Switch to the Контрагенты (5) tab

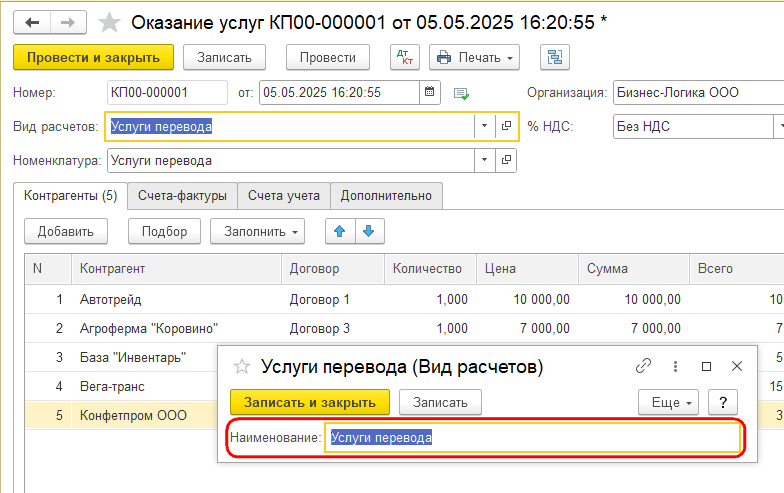click(70, 196)
